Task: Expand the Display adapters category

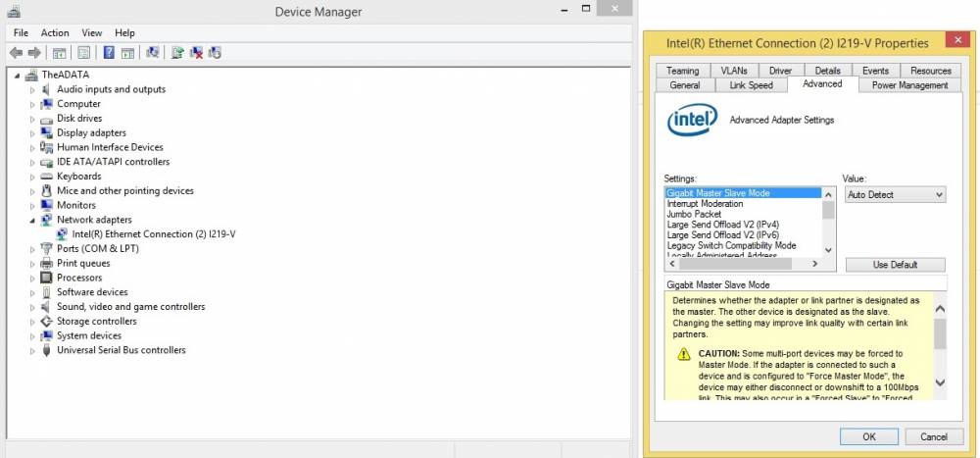Action: coord(32,133)
